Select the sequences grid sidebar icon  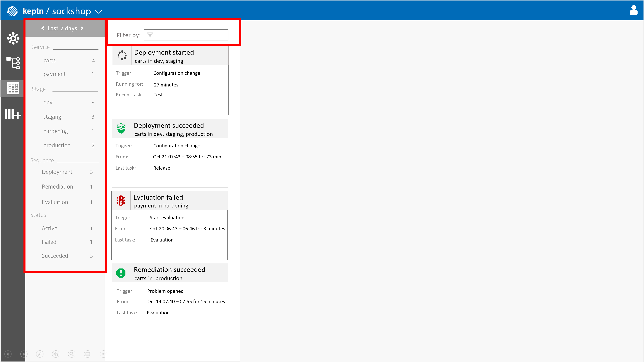point(13,88)
